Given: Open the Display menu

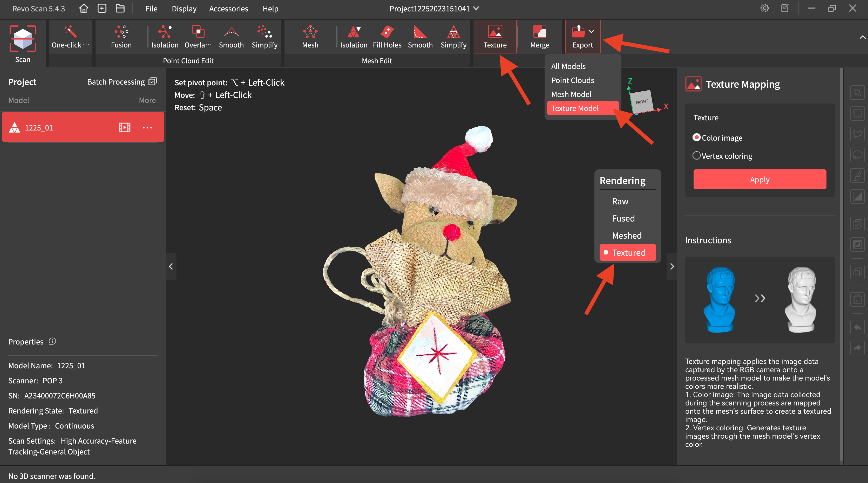Looking at the screenshot, I should tap(184, 8).
